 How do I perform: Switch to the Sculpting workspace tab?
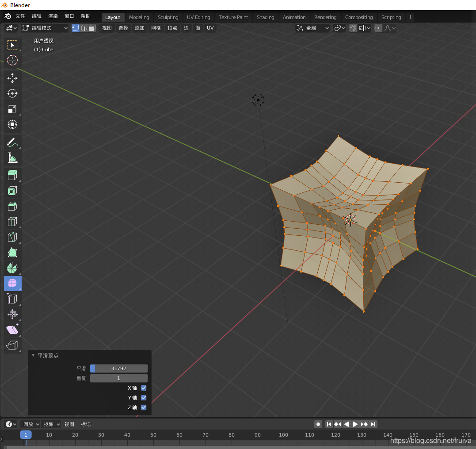click(x=168, y=17)
